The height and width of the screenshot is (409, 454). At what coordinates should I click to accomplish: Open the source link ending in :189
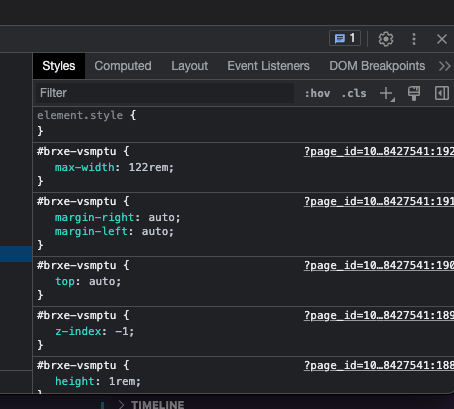379,315
